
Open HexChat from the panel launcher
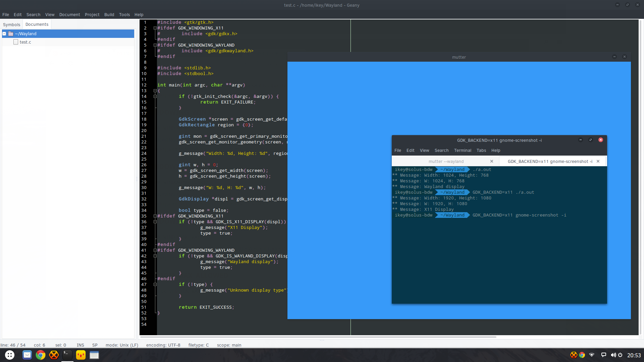coord(54,355)
